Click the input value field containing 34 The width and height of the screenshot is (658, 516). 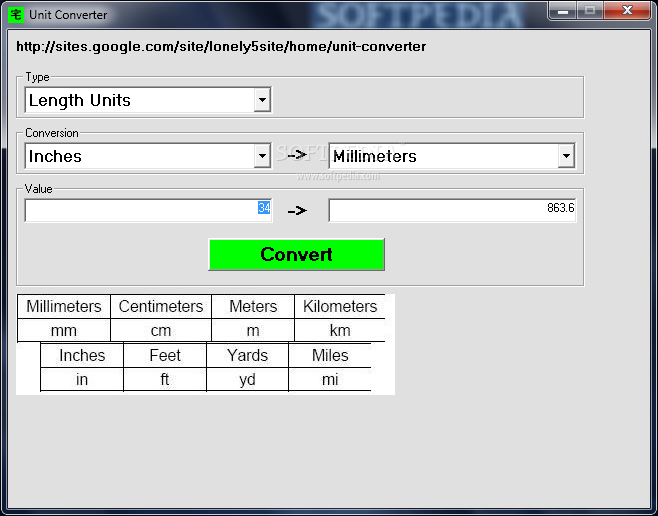(x=148, y=210)
